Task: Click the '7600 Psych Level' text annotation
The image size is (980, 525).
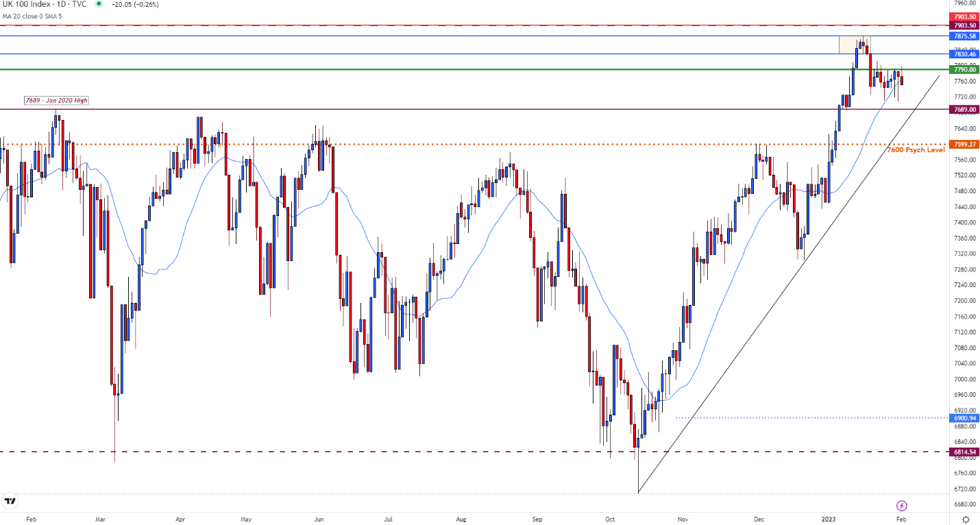Action: (916, 149)
